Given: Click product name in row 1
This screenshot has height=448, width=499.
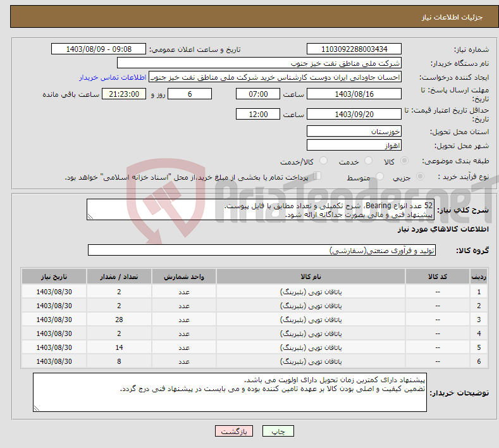Looking at the screenshot, I should click(311, 292).
